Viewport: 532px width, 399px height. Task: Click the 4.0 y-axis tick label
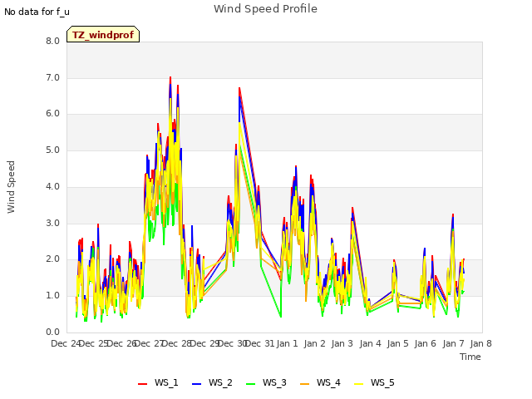click(52, 186)
